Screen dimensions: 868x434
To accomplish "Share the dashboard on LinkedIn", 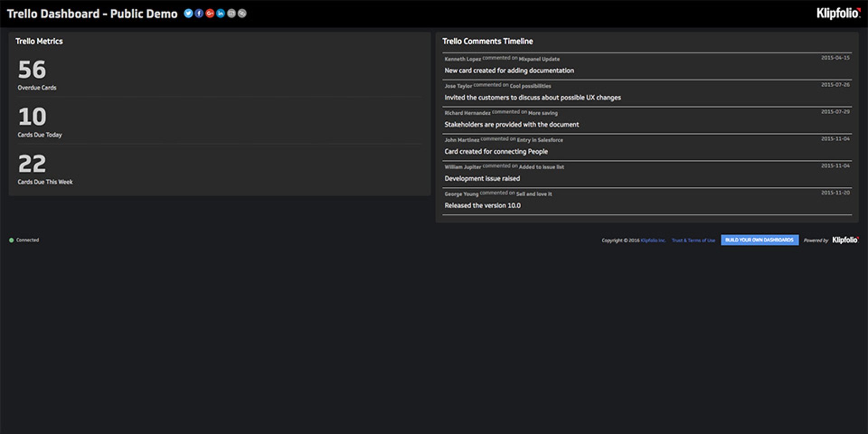I will point(220,14).
